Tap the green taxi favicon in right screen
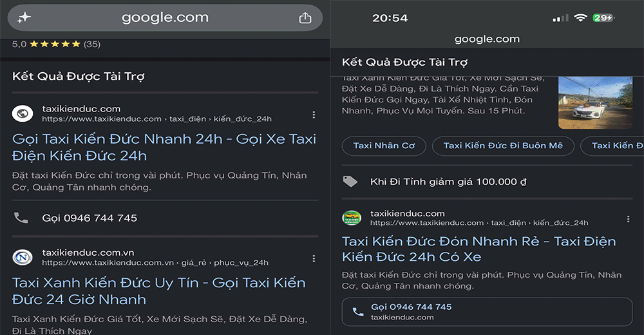The height and width of the screenshot is (335, 644). [352, 218]
